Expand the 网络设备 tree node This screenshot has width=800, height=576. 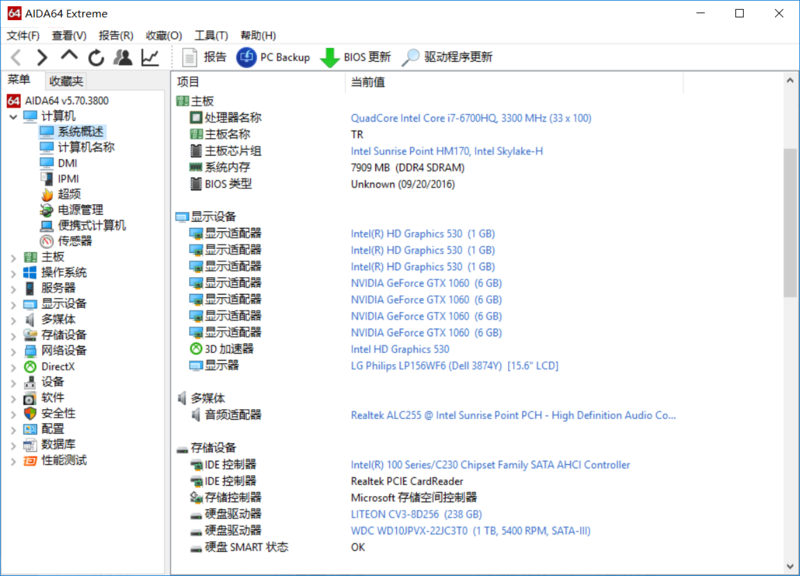point(13,352)
